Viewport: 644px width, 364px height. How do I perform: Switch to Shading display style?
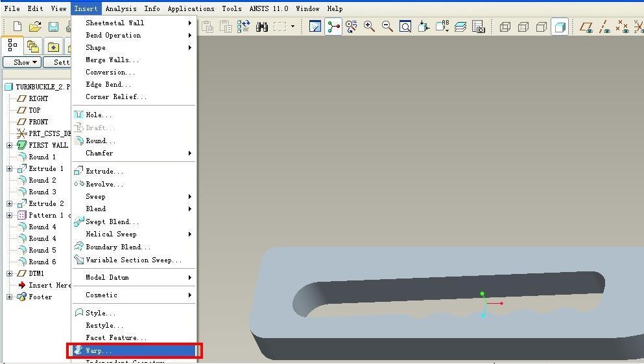pos(560,27)
